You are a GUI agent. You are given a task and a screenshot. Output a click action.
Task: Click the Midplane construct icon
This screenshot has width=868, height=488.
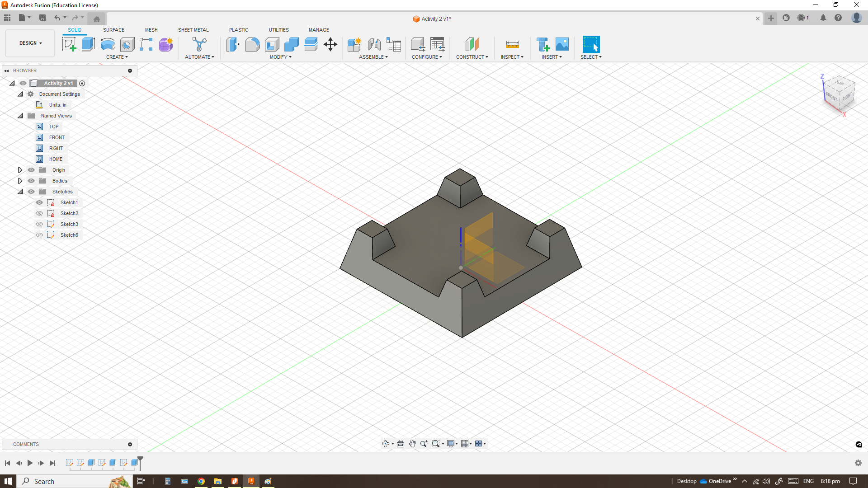[472, 44]
